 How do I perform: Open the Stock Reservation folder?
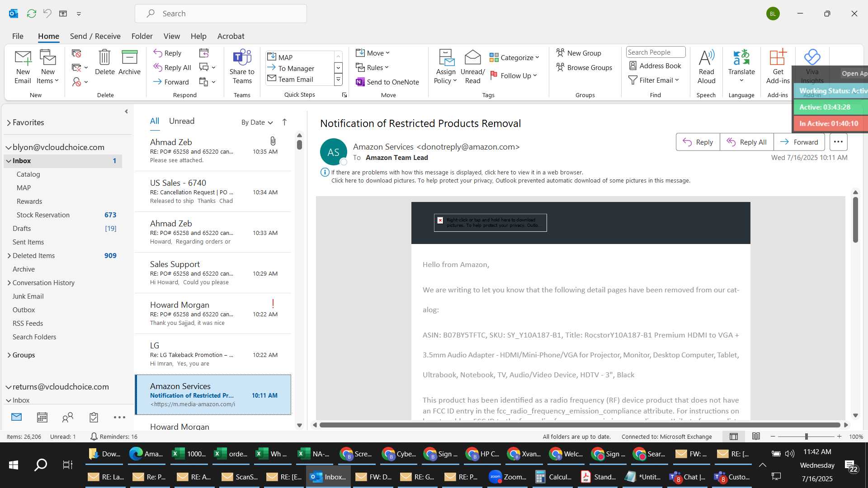click(63, 215)
